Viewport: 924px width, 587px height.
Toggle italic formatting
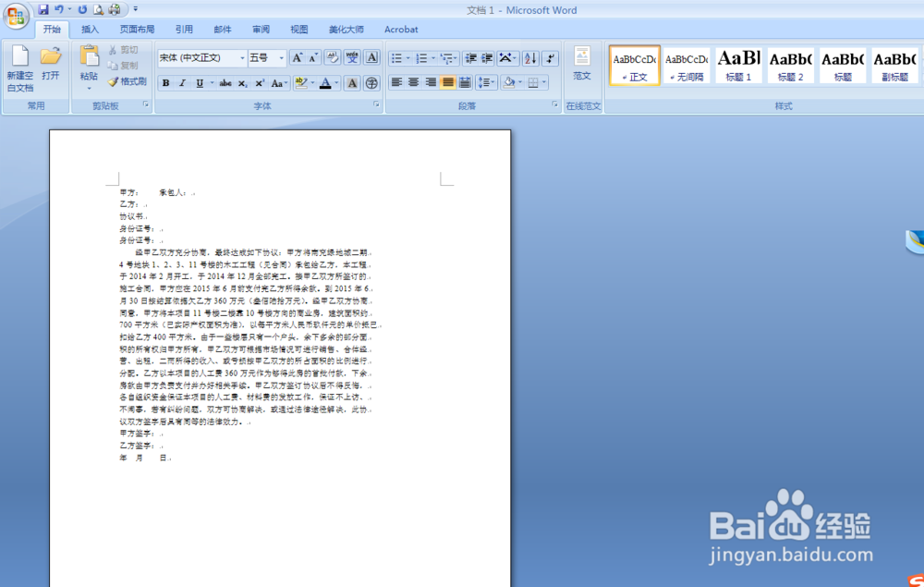pos(182,82)
